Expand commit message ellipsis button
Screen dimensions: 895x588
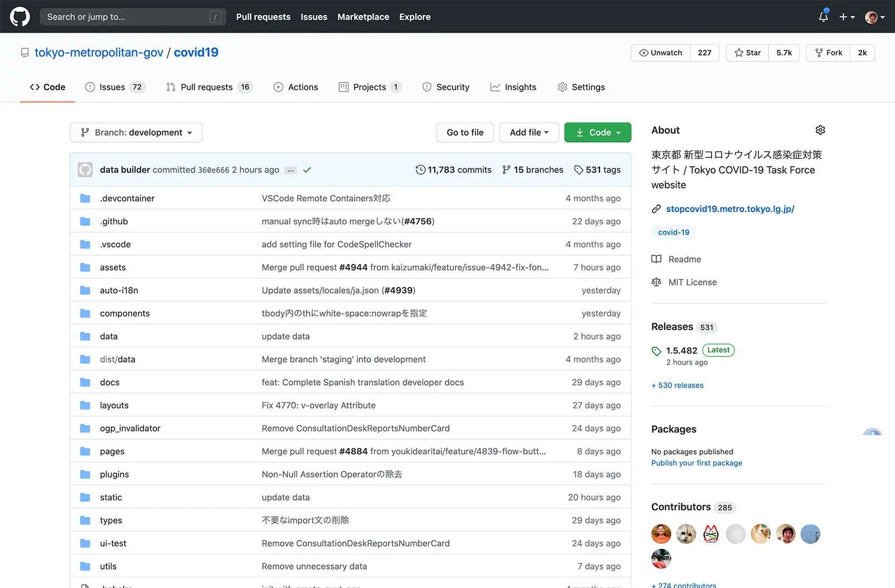point(290,170)
